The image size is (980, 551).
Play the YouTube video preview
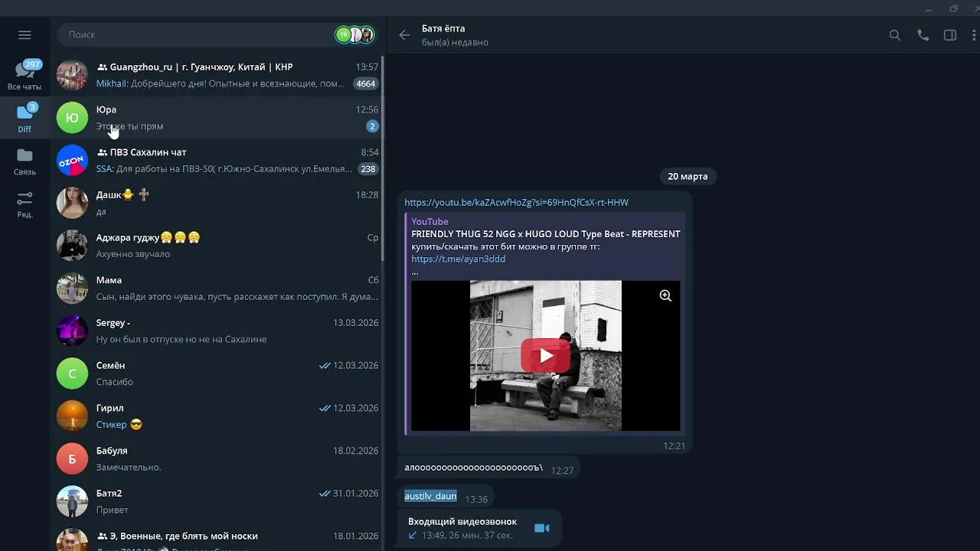click(545, 356)
